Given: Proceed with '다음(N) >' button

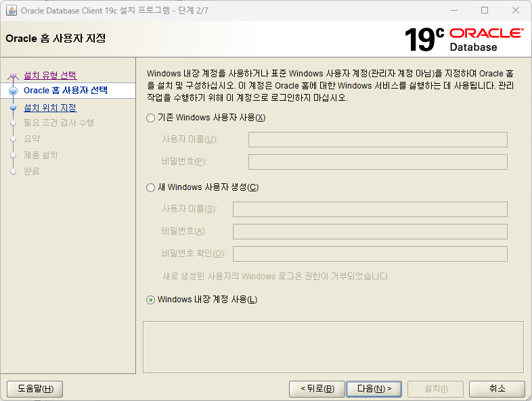Looking at the screenshot, I should (x=374, y=388).
